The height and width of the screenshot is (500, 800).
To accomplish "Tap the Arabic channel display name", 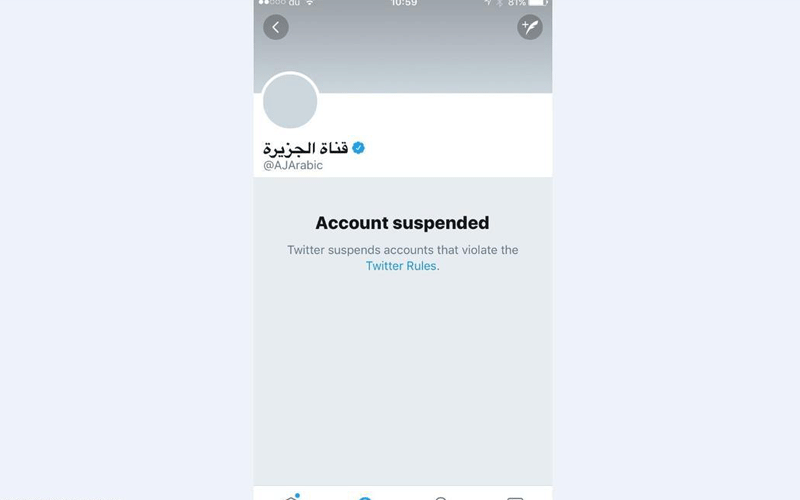I will point(305,148).
